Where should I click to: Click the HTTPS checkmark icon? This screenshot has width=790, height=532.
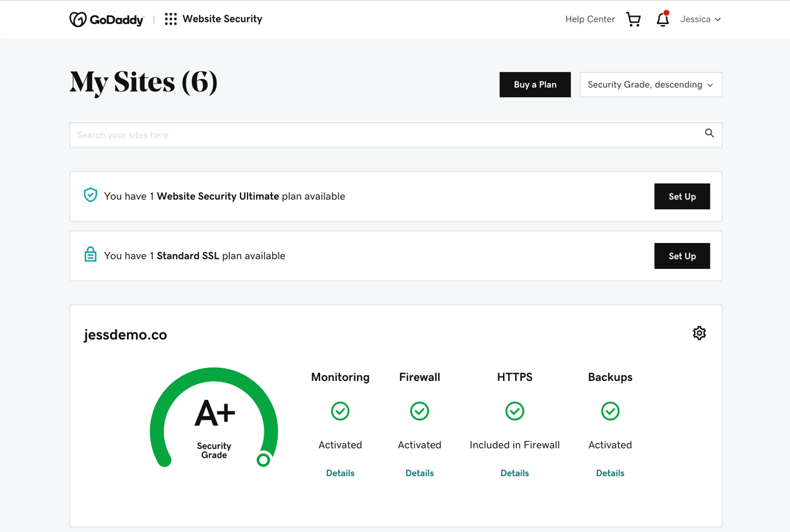click(515, 411)
